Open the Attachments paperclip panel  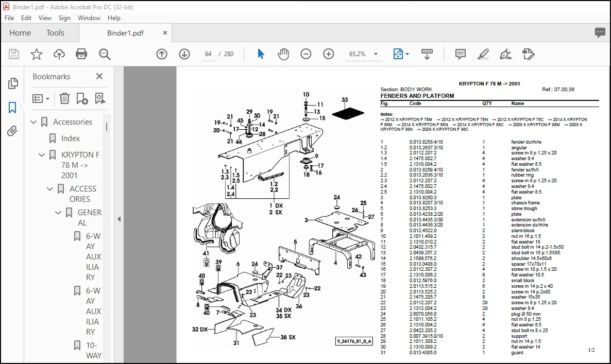coord(12,131)
